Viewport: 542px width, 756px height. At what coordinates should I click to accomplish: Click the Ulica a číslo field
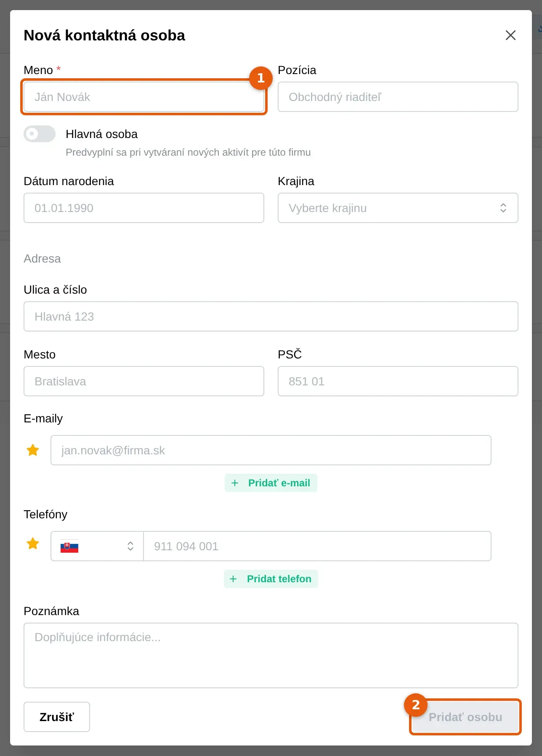coord(271,316)
